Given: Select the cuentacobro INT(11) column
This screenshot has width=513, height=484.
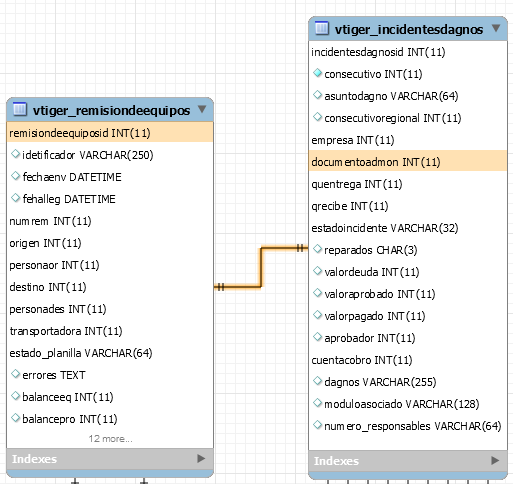Looking at the screenshot, I should coord(362,360).
